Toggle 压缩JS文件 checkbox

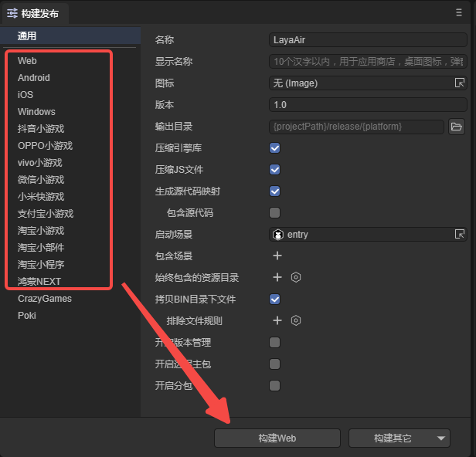click(x=275, y=170)
